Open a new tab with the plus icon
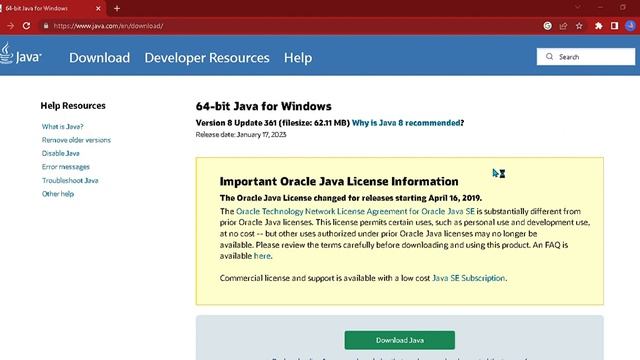Screen dimensions: 640x360 click(x=117, y=8)
